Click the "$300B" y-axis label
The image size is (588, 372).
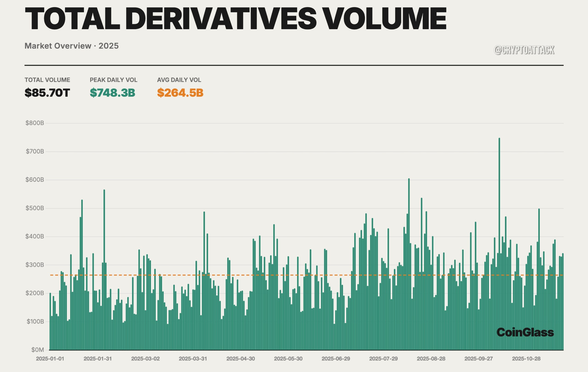point(35,265)
